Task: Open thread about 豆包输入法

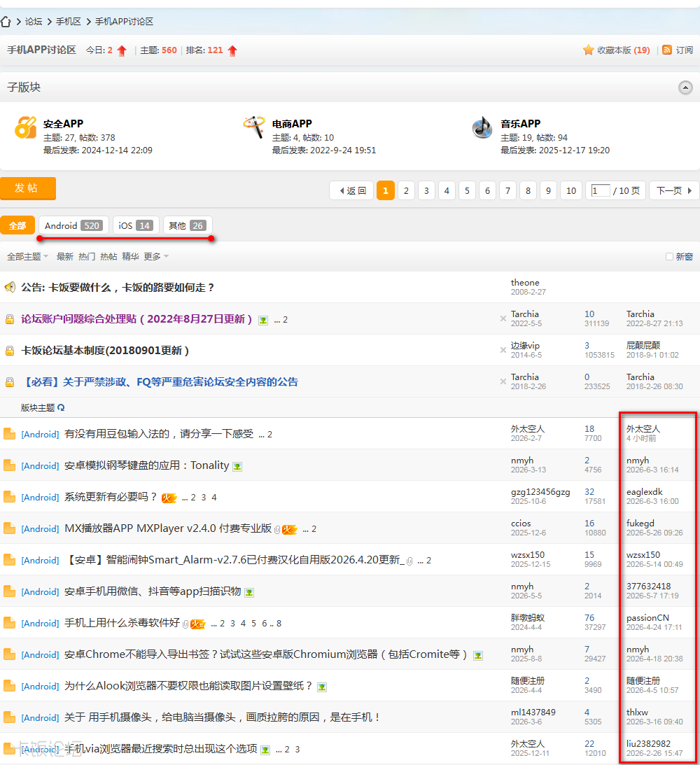Action: coord(158,434)
